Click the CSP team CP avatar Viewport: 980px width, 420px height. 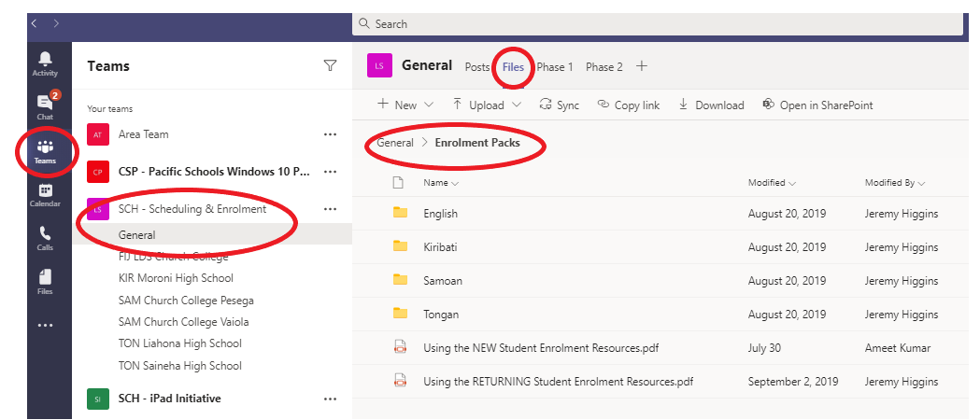(x=97, y=172)
